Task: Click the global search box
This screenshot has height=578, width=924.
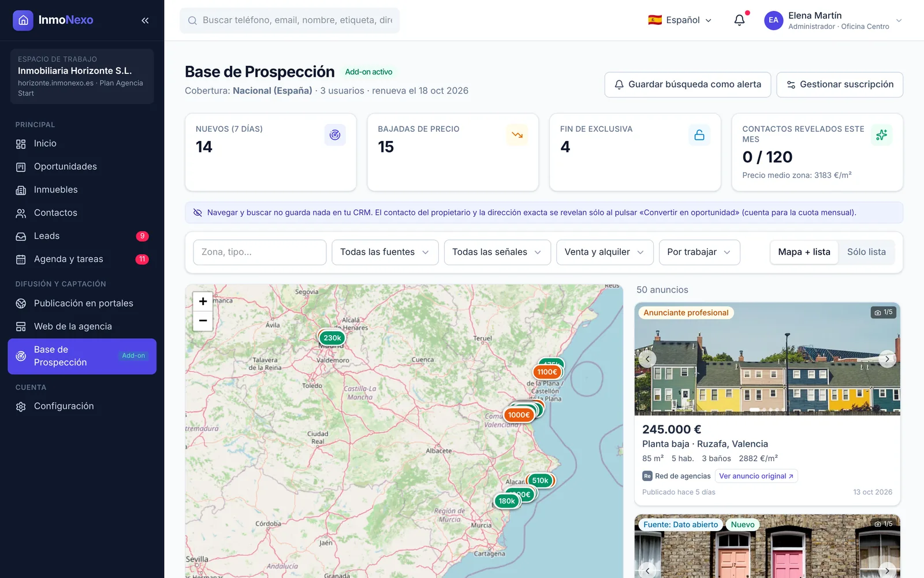Action: 289,20
